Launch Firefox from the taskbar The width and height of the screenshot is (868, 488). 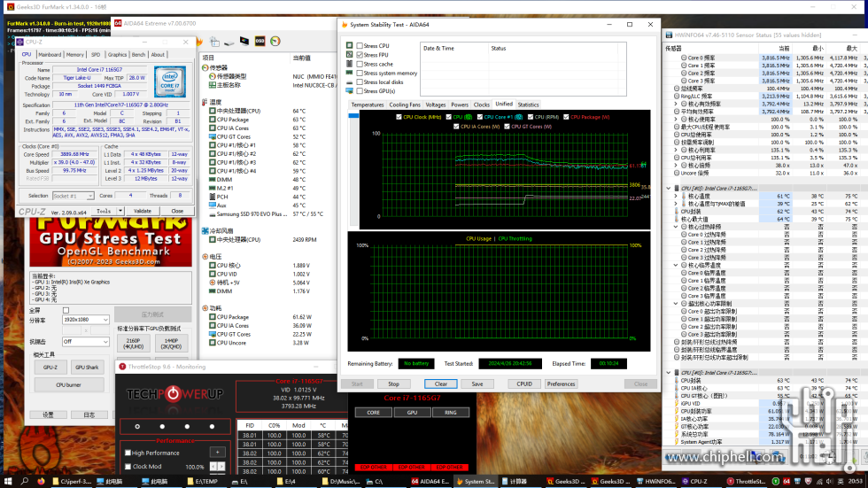(41, 482)
